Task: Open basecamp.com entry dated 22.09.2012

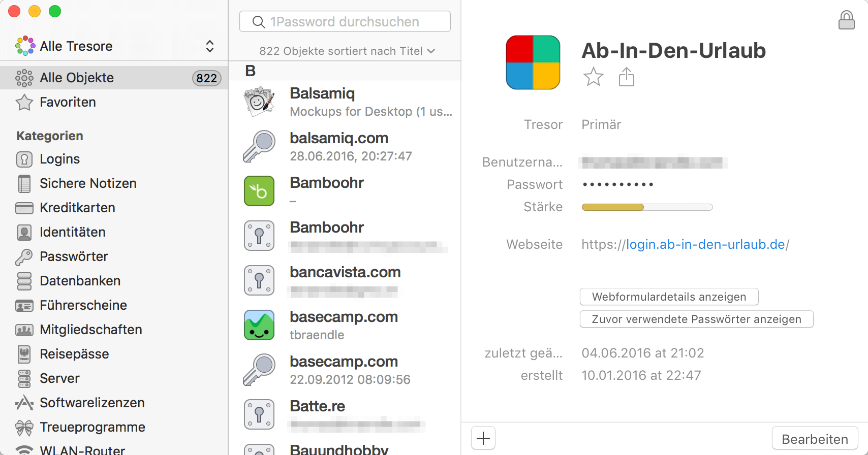Action: click(x=345, y=370)
